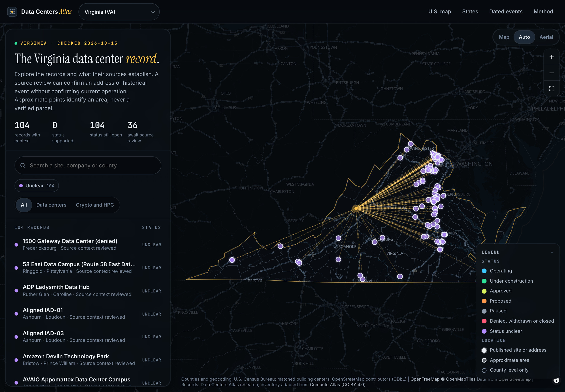Viewport: 565px width, 392px height.
Task: Open Amazon Devlin Technology Park record
Action: [88, 360]
